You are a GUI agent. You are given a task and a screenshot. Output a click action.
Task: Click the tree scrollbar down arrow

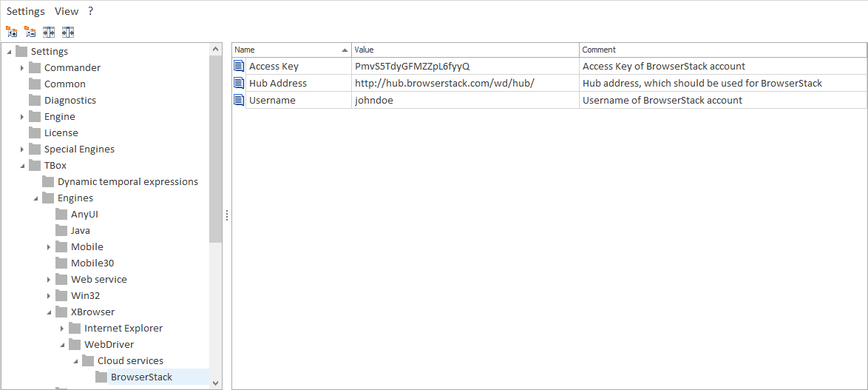tap(216, 383)
